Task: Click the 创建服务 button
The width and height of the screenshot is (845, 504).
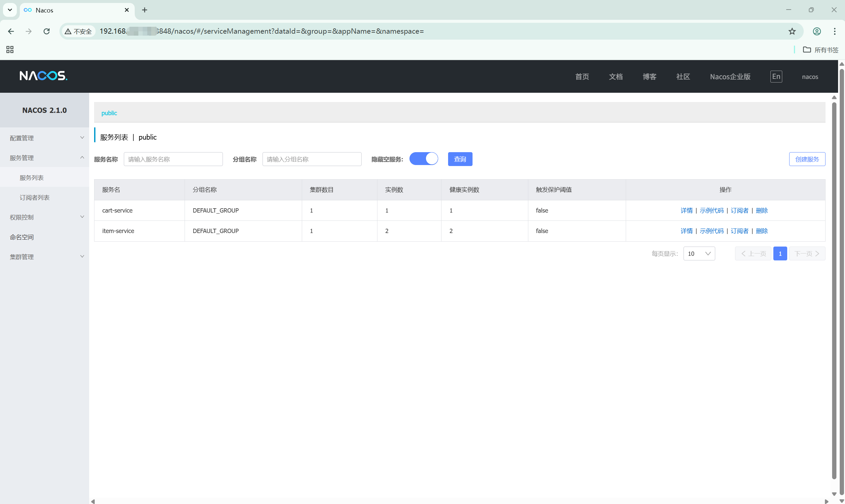Action: pyautogui.click(x=807, y=159)
